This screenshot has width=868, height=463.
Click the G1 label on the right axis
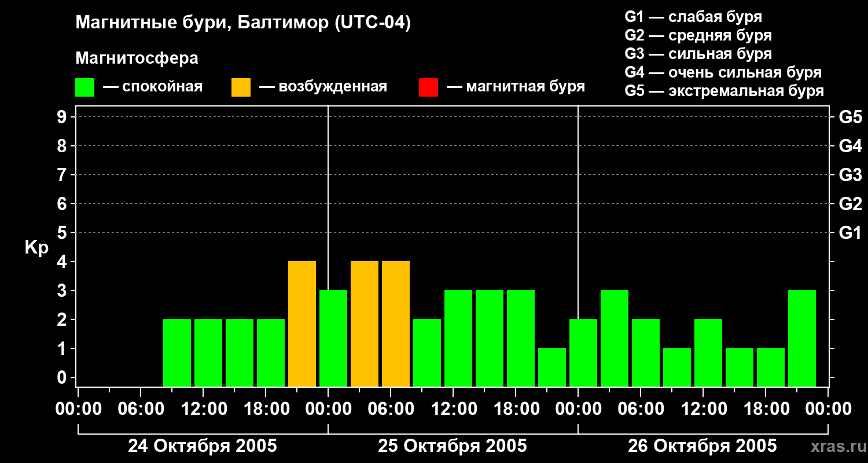pos(850,233)
